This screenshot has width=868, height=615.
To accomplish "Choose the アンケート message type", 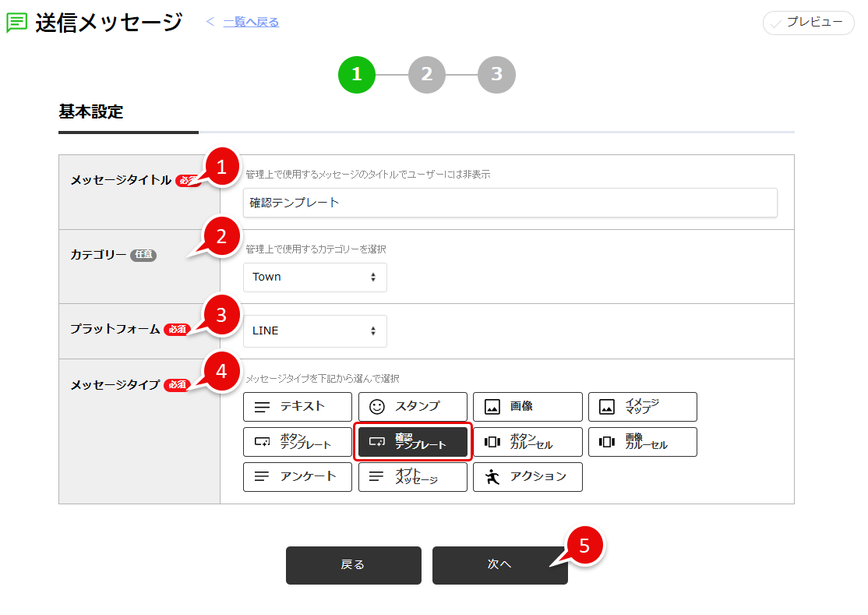I will pyautogui.click(x=297, y=476).
